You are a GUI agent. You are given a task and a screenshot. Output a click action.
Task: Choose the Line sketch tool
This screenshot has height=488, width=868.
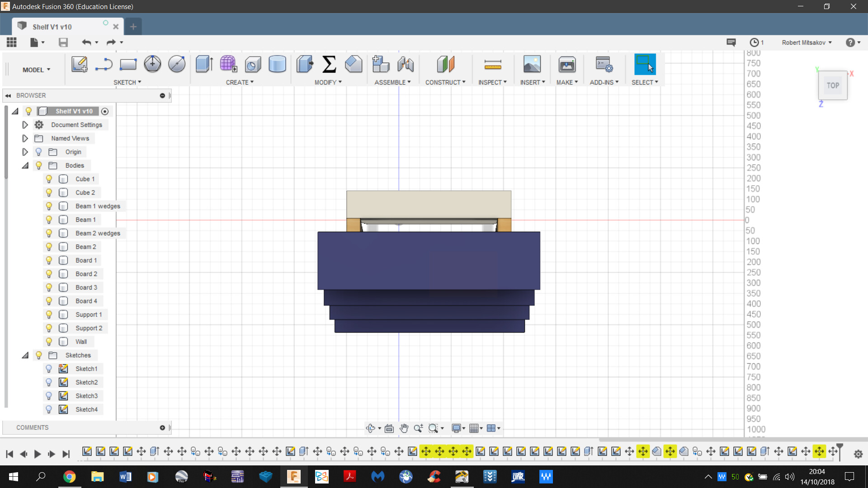(x=104, y=64)
